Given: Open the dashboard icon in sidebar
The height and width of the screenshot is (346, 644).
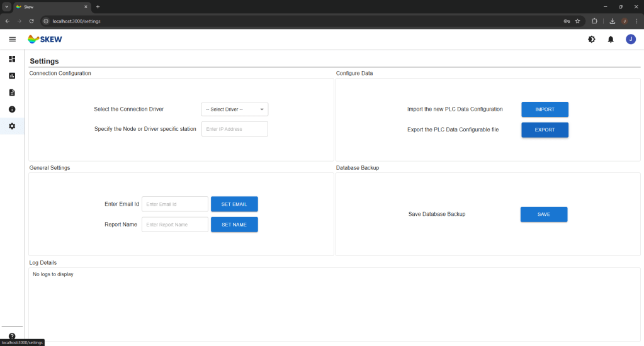Looking at the screenshot, I should 12,59.
